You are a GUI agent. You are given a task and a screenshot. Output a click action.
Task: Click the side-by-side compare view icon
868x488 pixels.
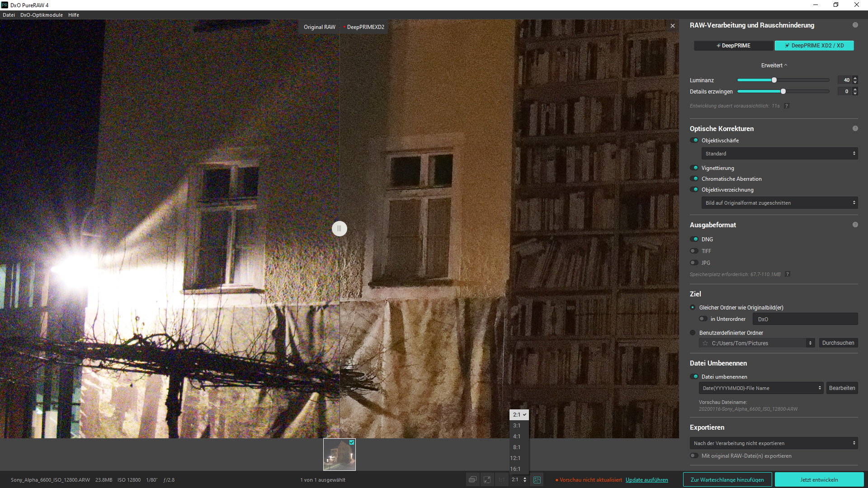click(537, 480)
